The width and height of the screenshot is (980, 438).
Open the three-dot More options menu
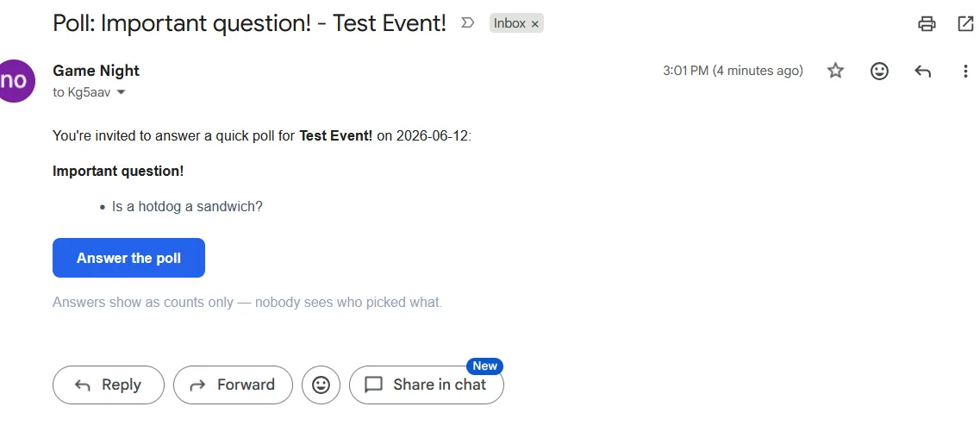pyautogui.click(x=965, y=71)
